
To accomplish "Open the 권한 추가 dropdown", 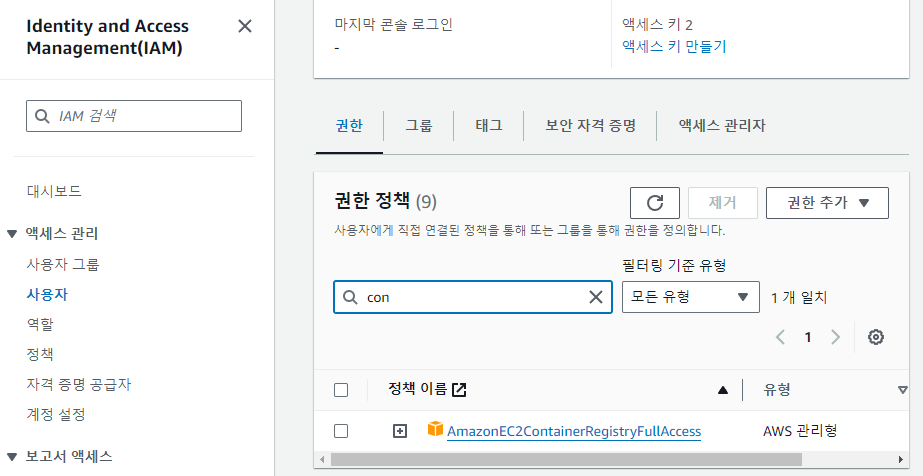I will coord(827,203).
